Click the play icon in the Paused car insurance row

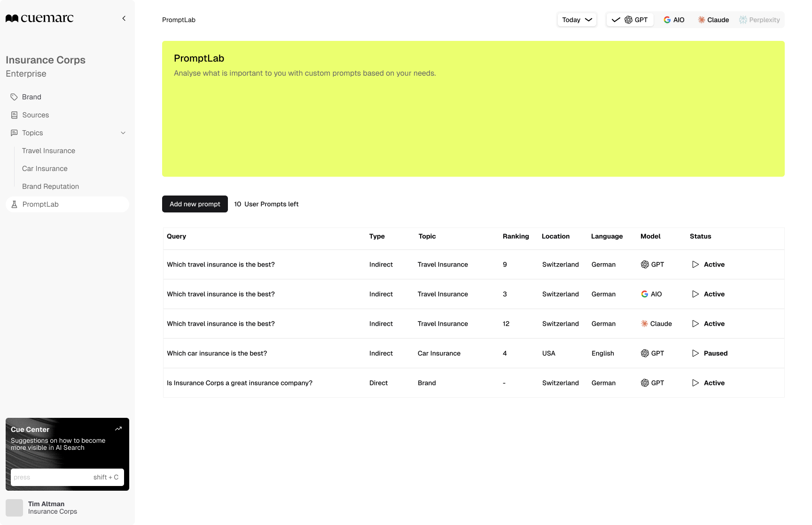(x=695, y=353)
